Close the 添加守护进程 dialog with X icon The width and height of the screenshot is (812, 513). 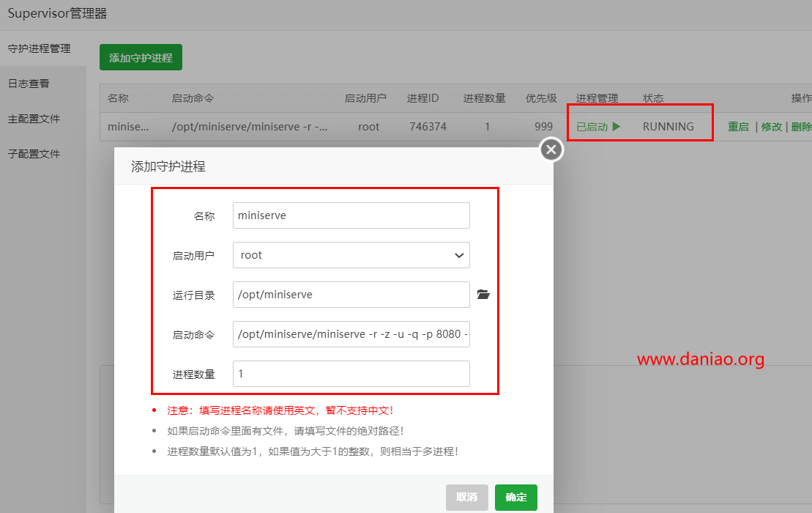click(x=551, y=150)
